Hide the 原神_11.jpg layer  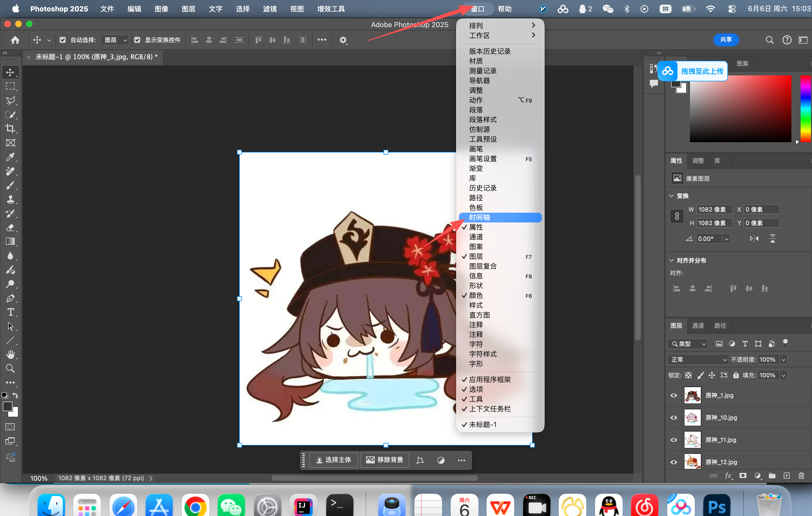point(674,440)
